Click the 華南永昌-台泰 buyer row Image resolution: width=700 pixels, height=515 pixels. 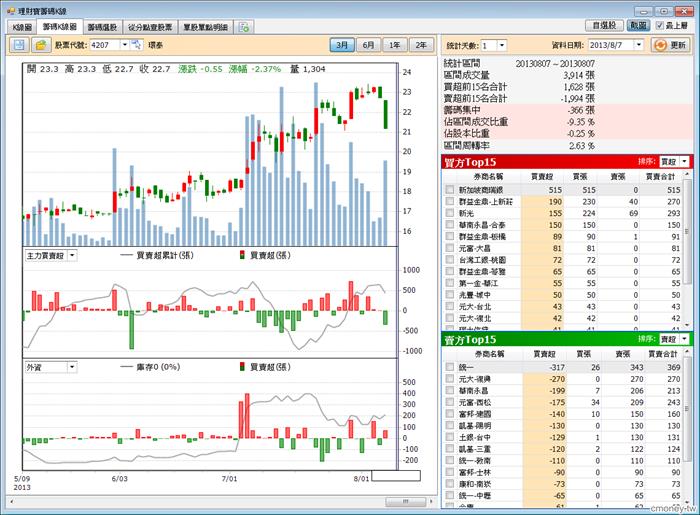[563, 225]
